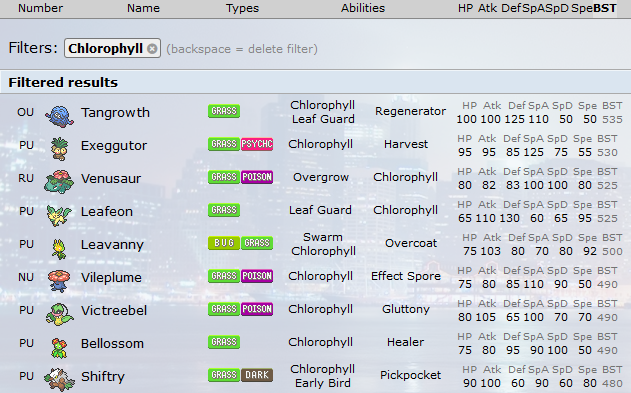
Task: Select the Bellossom name
Action: (112, 344)
